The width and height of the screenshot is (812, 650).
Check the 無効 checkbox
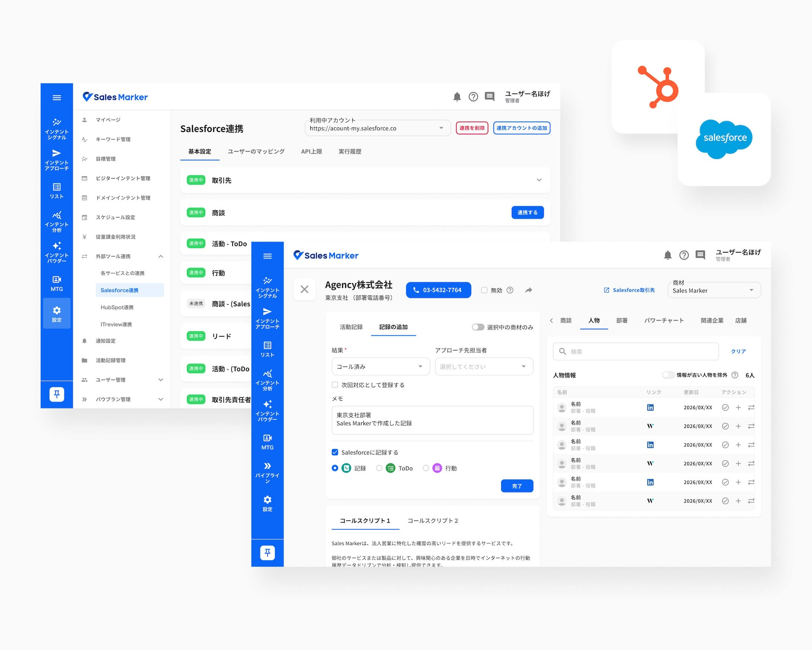point(484,290)
